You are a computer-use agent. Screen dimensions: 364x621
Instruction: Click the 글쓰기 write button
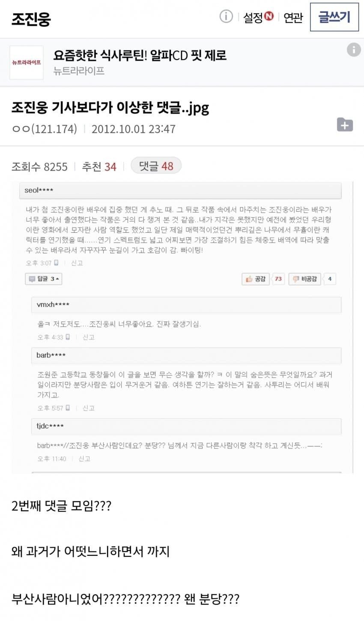coord(334,17)
